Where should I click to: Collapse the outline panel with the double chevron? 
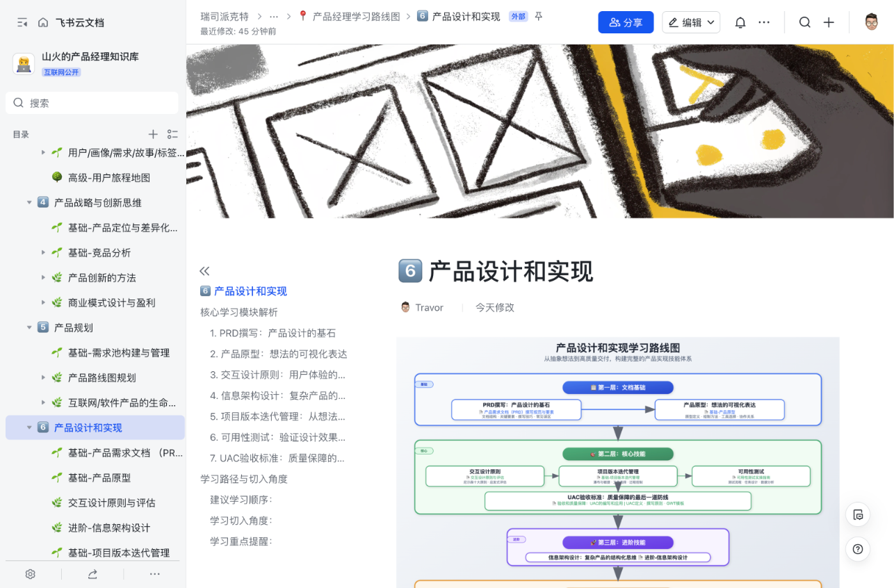204,270
